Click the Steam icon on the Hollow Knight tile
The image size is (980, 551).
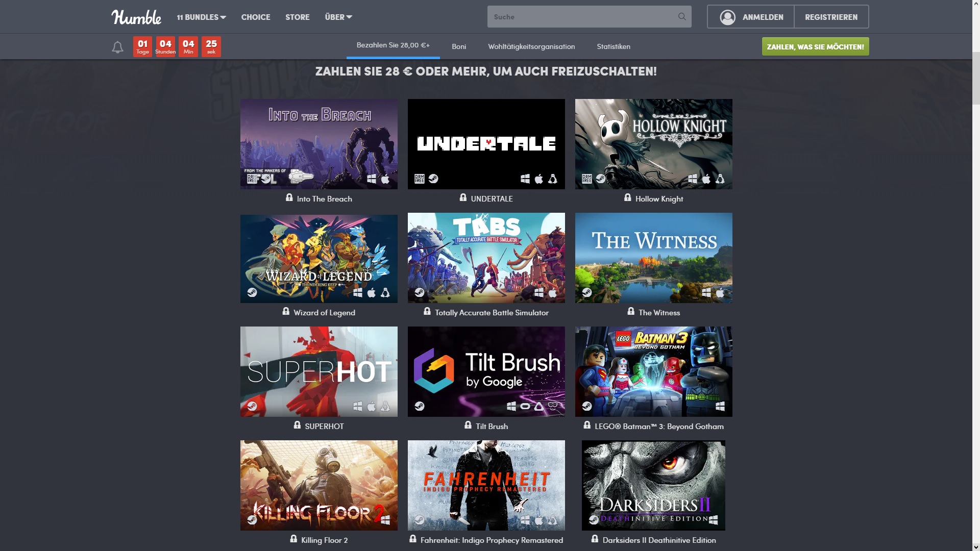(601, 179)
